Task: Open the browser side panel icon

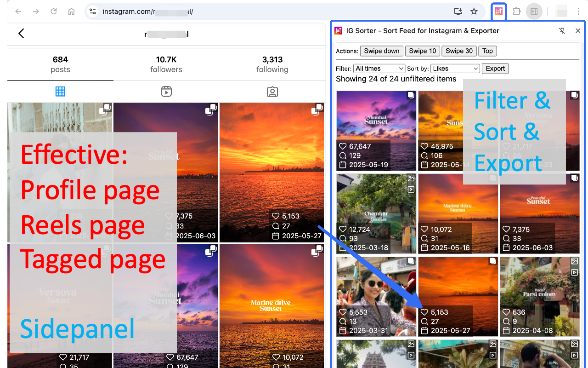Action: [534, 11]
